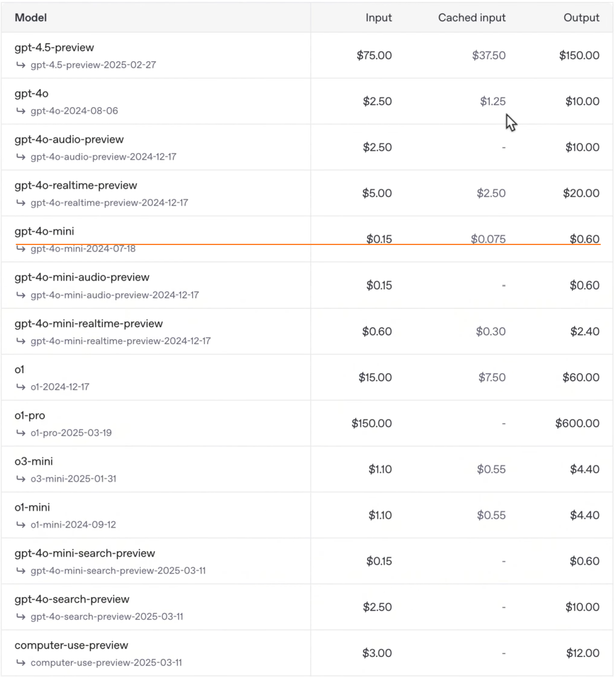
Task: Click the arrow icon beside gpt-4.5-preview-2025-02-27
Action: (x=21, y=65)
